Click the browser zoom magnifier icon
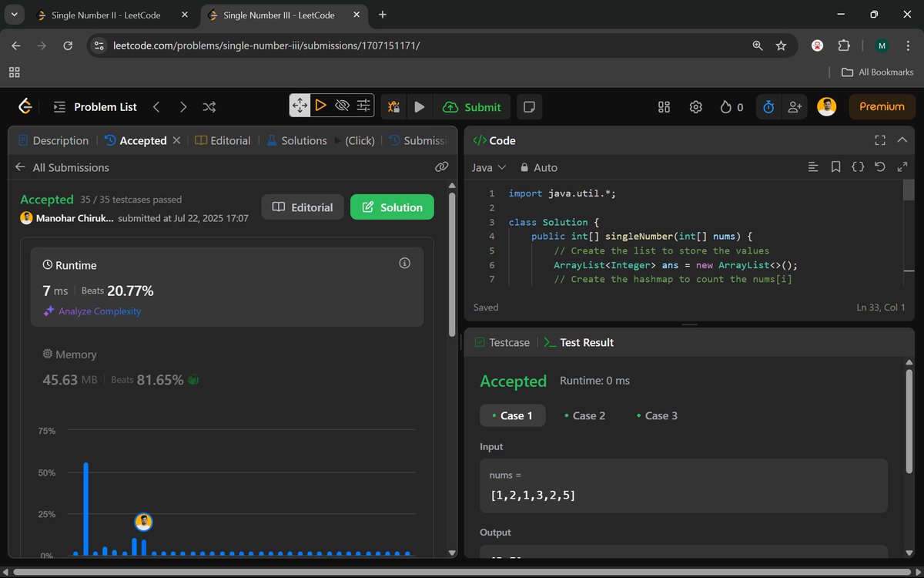This screenshot has height=578, width=924. click(x=758, y=45)
